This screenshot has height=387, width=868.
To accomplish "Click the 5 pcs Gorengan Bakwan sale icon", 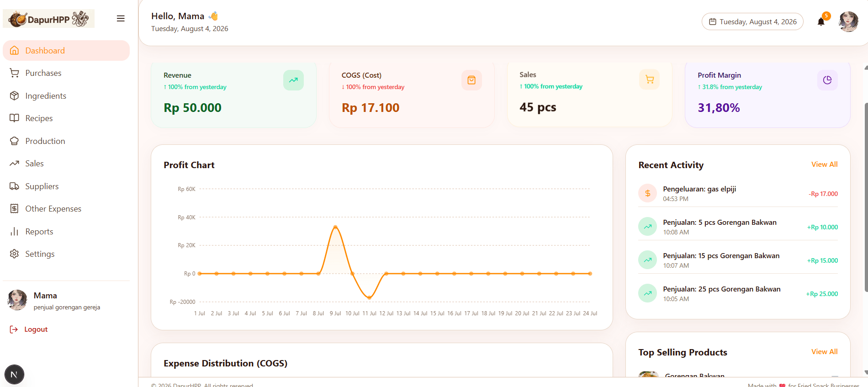I will (x=648, y=227).
